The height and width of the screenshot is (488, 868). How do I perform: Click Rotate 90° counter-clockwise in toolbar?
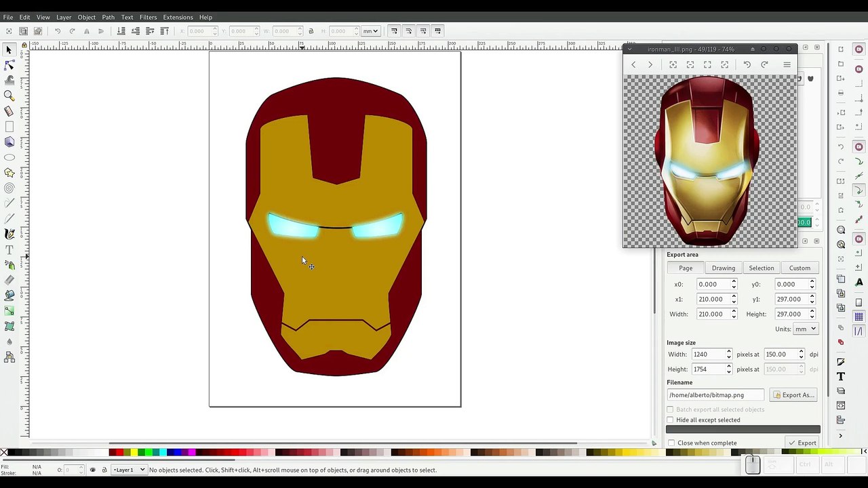[x=57, y=31]
